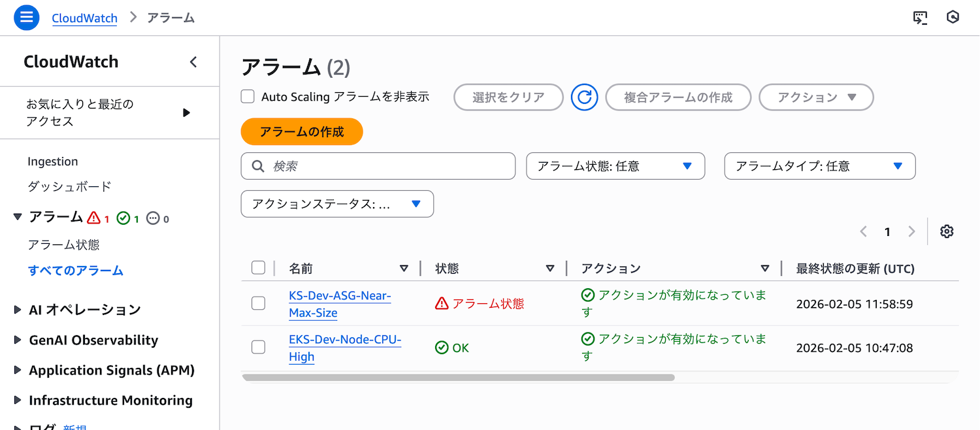Collapse the CloudWatch sidebar with the chevron
This screenshot has width=980, height=430.
[x=193, y=62]
